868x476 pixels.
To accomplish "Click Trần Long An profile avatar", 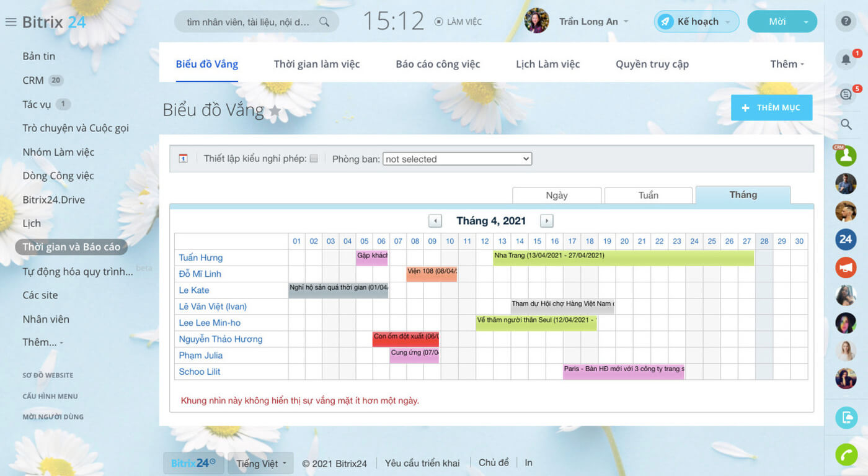I will (x=536, y=21).
